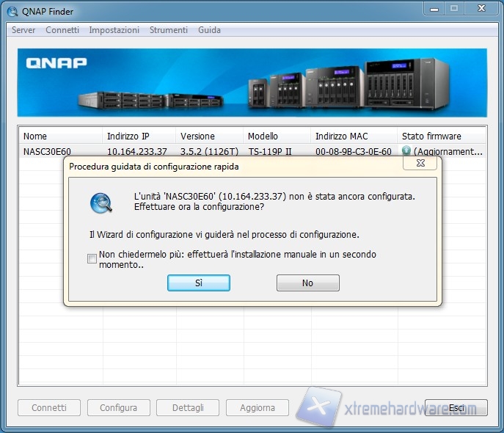This screenshot has height=433, width=504.
Task: Click the QNAP Finder title bar icon
Action: tap(12, 10)
